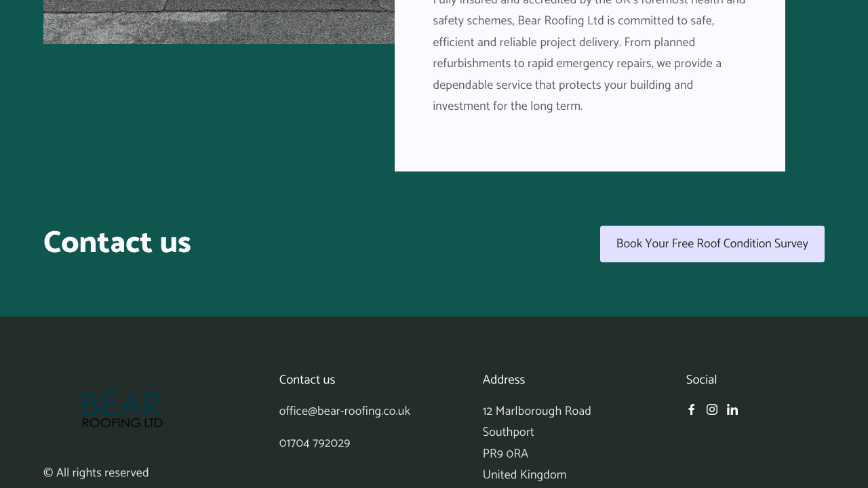Click the large Contact us banner heading
868x488 pixels.
pos(117,242)
